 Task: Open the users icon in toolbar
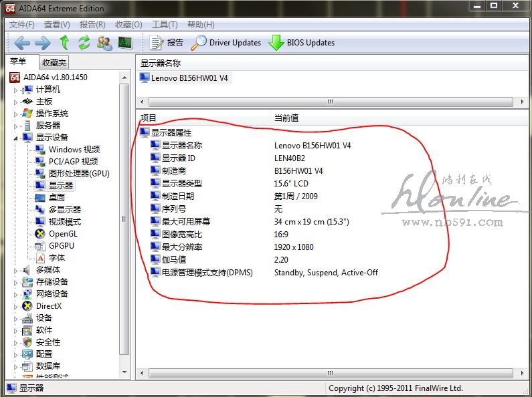coord(104,43)
